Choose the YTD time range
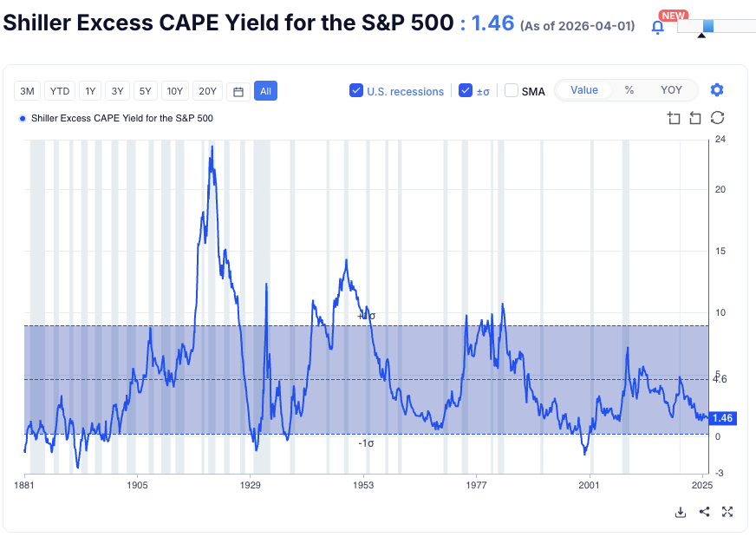Screen dimensions: 756x537 60,91
